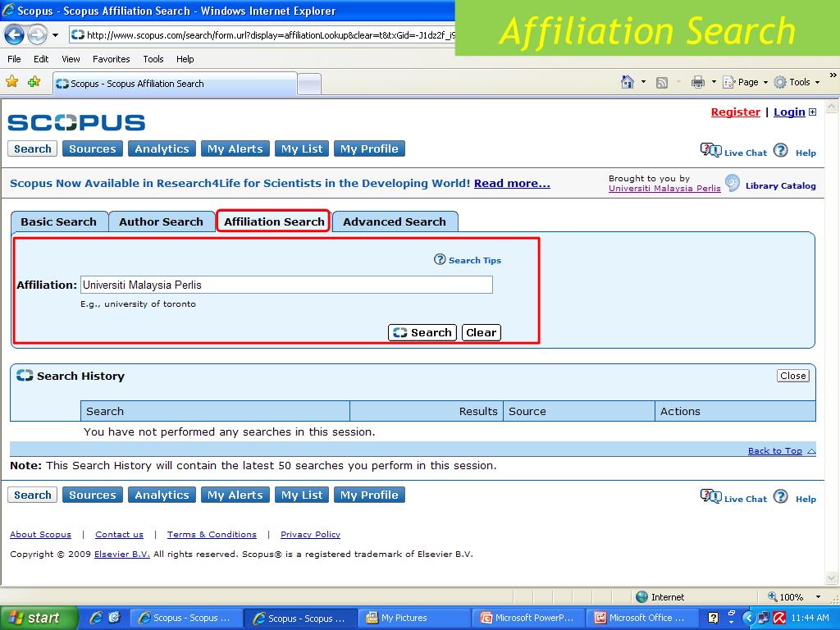This screenshot has width=840, height=630.
Task: Close the Search History panel
Action: pyautogui.click(x=793, y=376)
